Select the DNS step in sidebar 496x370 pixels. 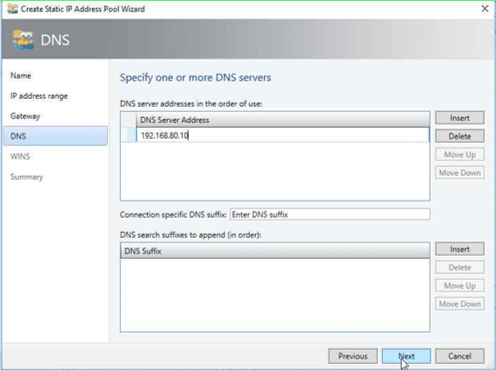[x=55, y=136]
